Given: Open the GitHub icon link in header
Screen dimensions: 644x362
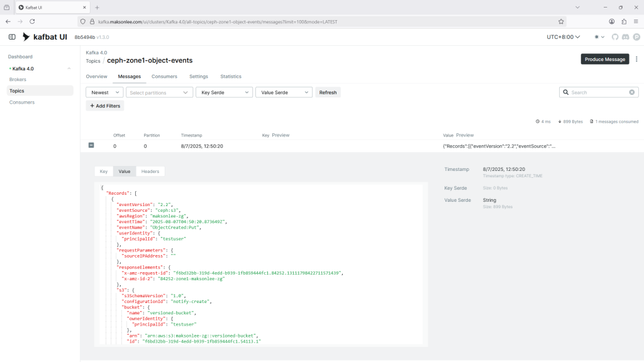Looking at the screenshot, I should click(615, 37).
